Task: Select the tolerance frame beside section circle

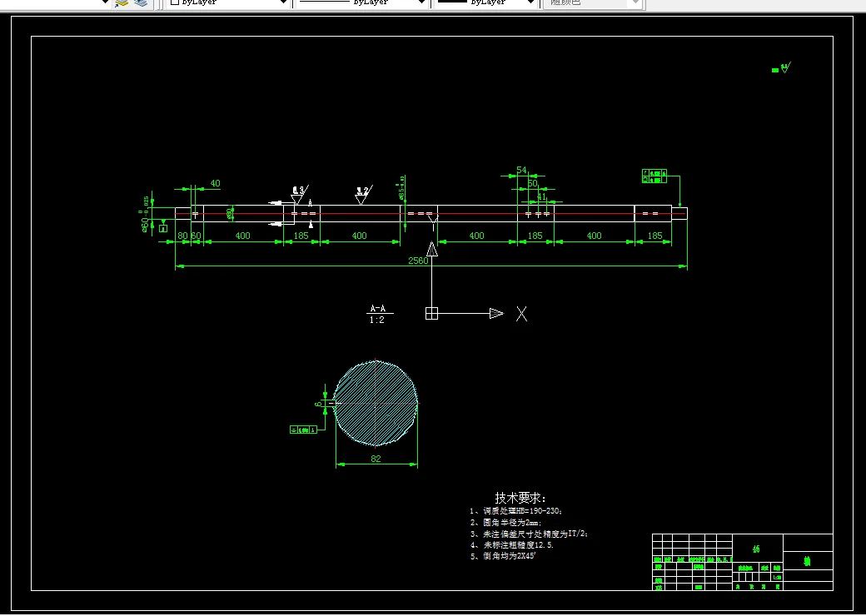Action: coord(303,430)
